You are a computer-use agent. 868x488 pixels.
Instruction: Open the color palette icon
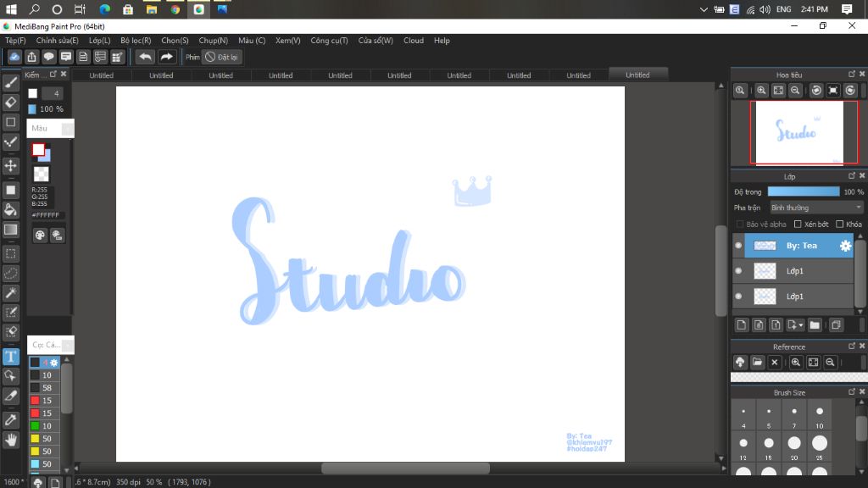click(x=40, y=236)
